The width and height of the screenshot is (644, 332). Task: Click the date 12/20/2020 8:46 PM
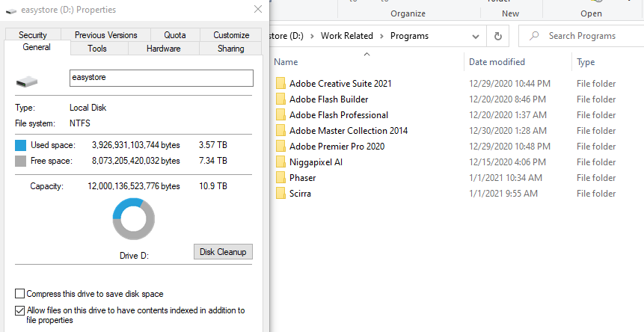(x=508, y=99)
